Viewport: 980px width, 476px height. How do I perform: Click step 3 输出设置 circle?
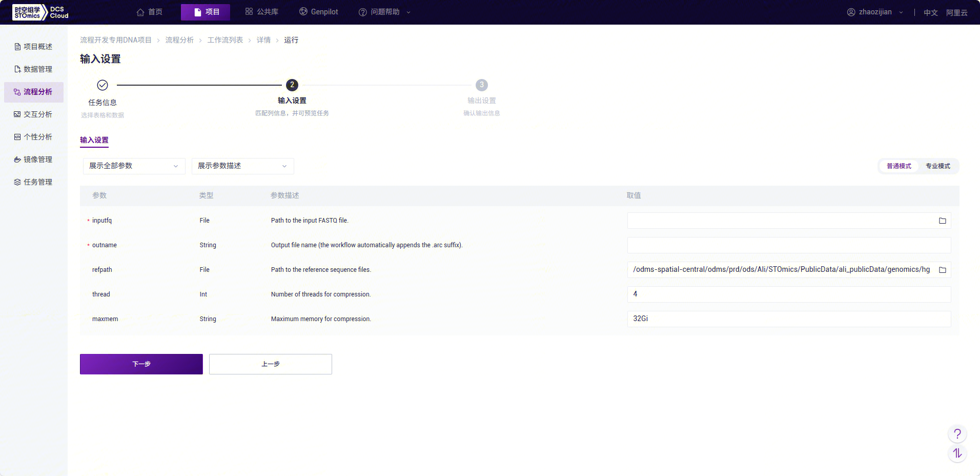[x=482, y=85]
